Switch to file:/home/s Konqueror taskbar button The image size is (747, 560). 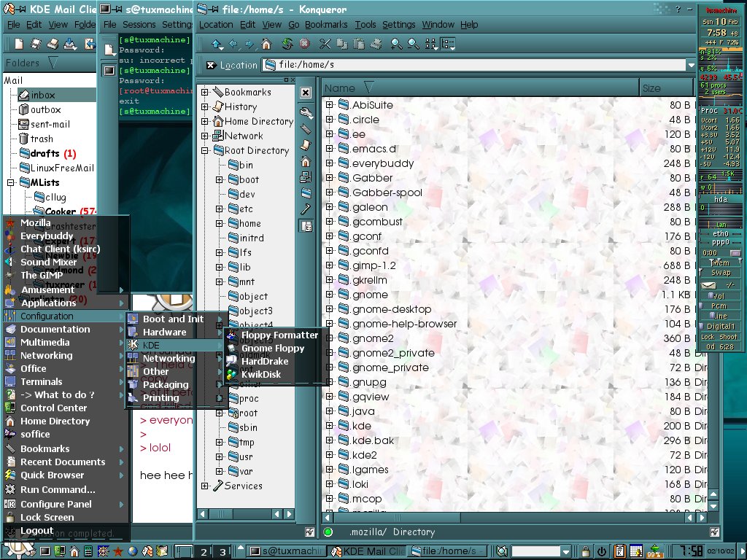[x=449, y=551]
